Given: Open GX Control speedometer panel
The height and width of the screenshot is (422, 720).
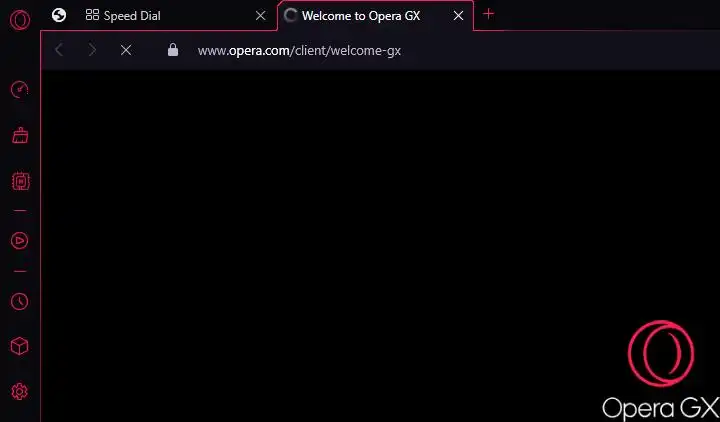Looking at the screenshot, I should (20, 89).
